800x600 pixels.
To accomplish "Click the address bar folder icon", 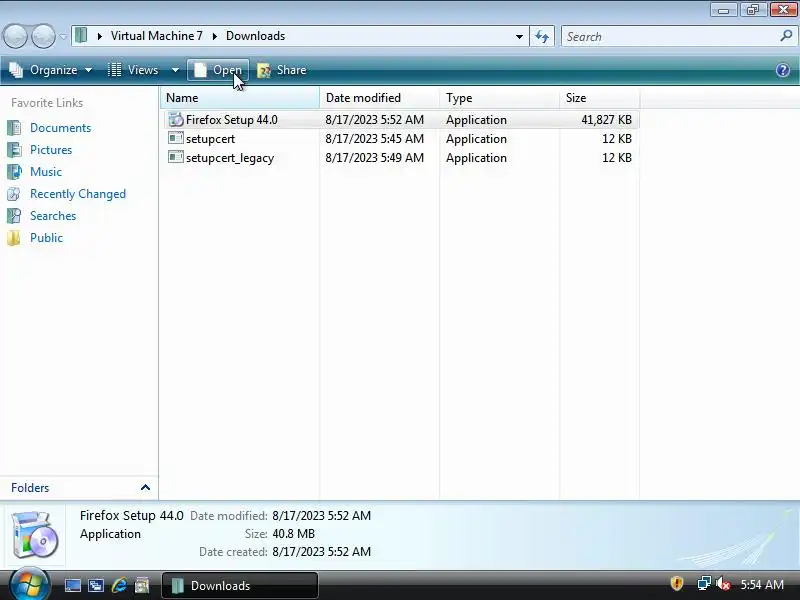I will 81,36.
